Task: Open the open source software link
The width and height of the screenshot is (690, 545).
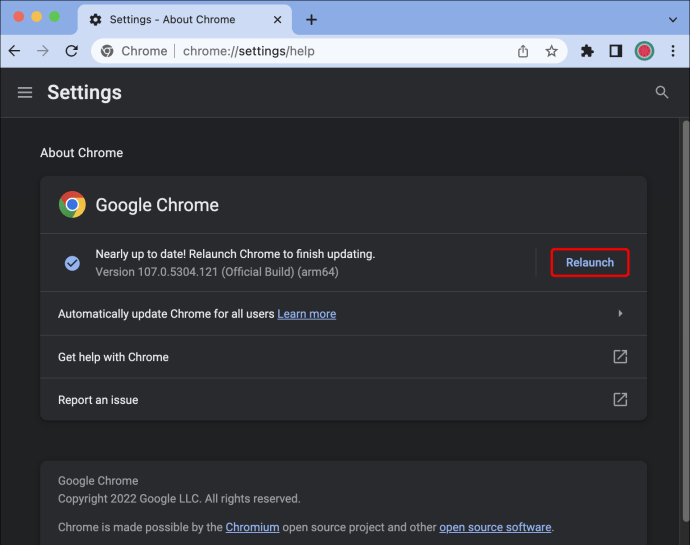Action: pos(495,527)
